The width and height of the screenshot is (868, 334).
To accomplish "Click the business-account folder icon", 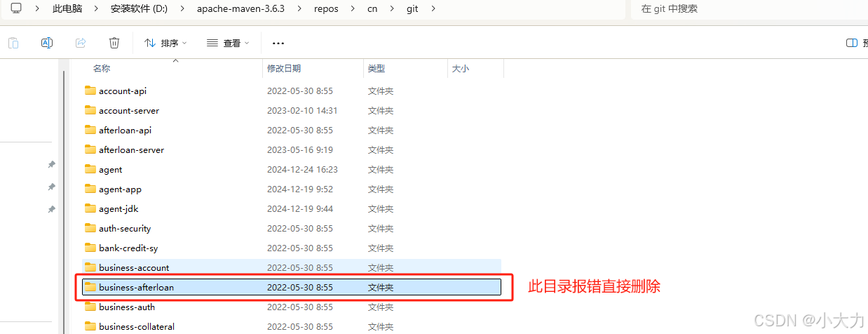I will click(x=90, y=267).
